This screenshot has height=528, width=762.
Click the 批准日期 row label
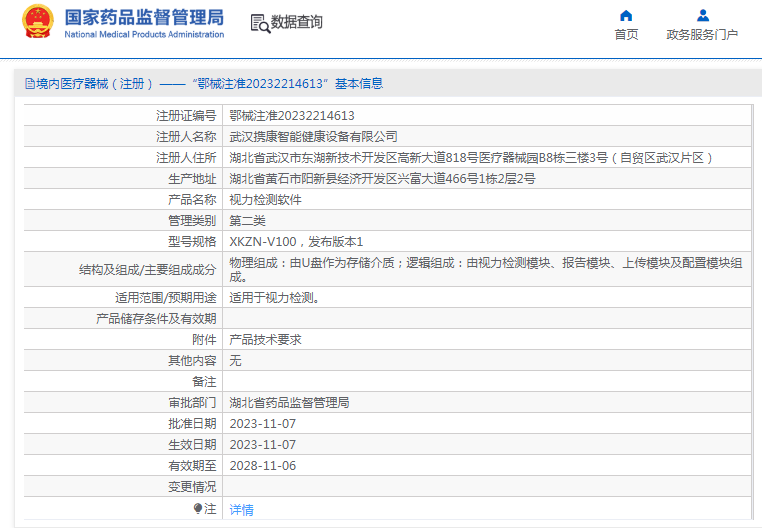(x=192, y=423)
